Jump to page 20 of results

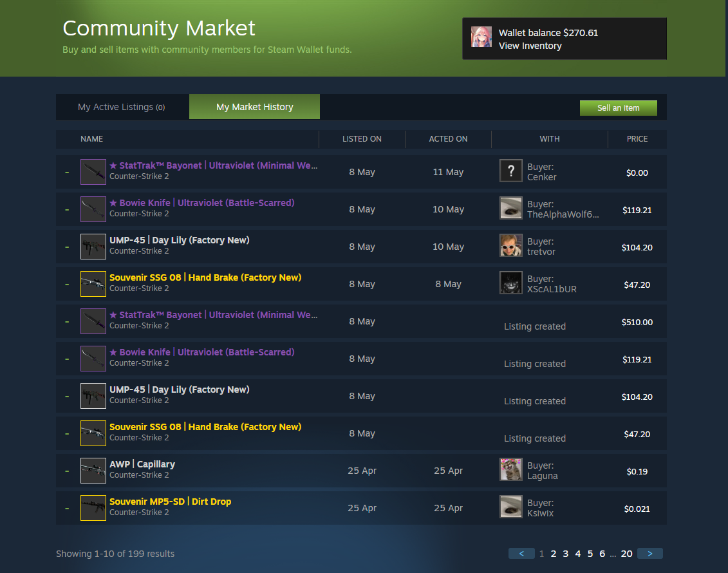(626, 554)
